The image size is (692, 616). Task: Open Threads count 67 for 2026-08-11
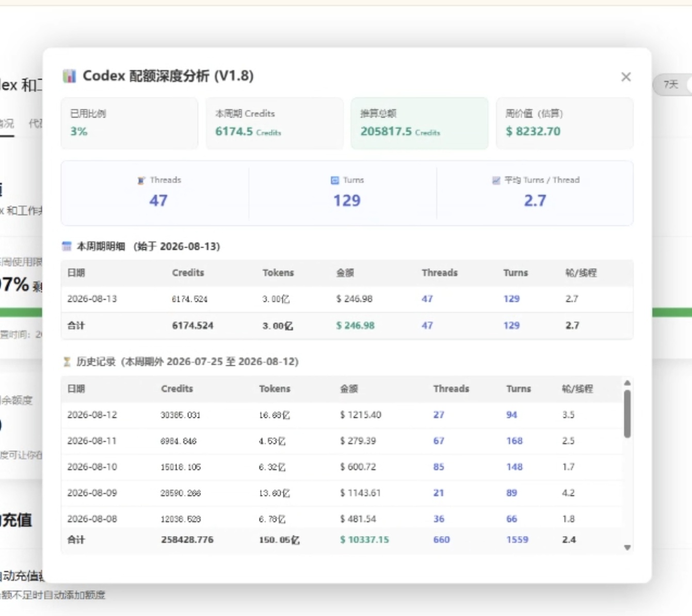click(439, 441)
